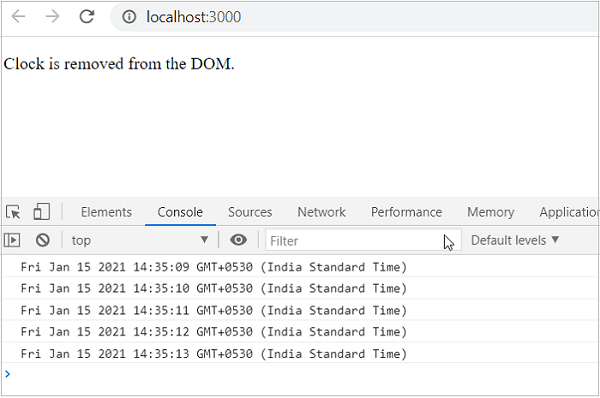This screenshot has height=398, width=600.
Task: Click the localhost:3000 address bar
Action: (355, 17)
